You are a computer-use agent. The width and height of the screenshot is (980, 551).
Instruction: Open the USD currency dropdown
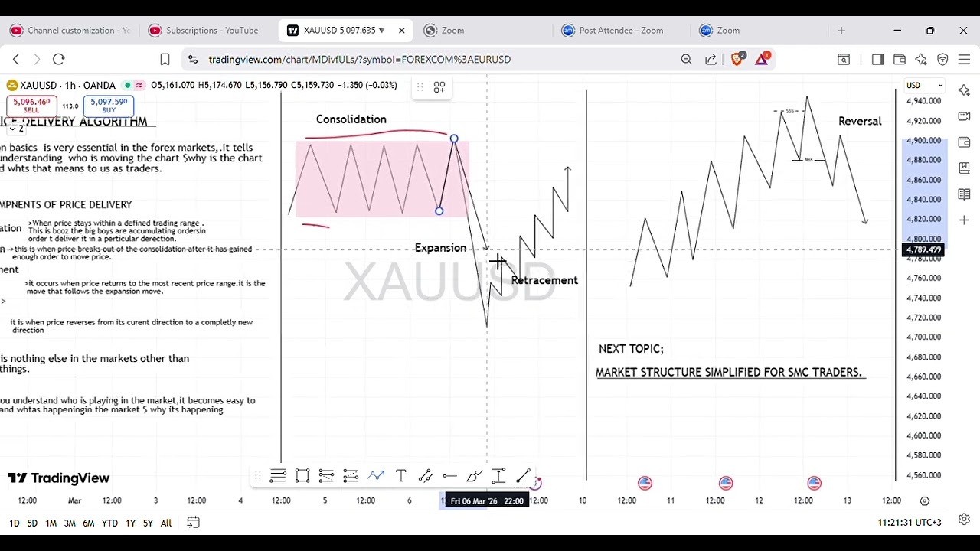(925, 85)
